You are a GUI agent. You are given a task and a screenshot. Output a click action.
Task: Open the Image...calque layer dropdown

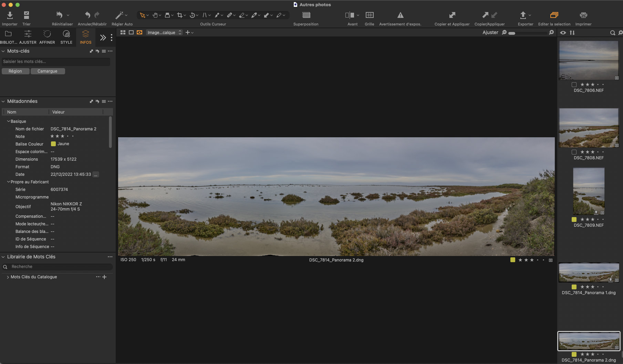click(164, 32)
